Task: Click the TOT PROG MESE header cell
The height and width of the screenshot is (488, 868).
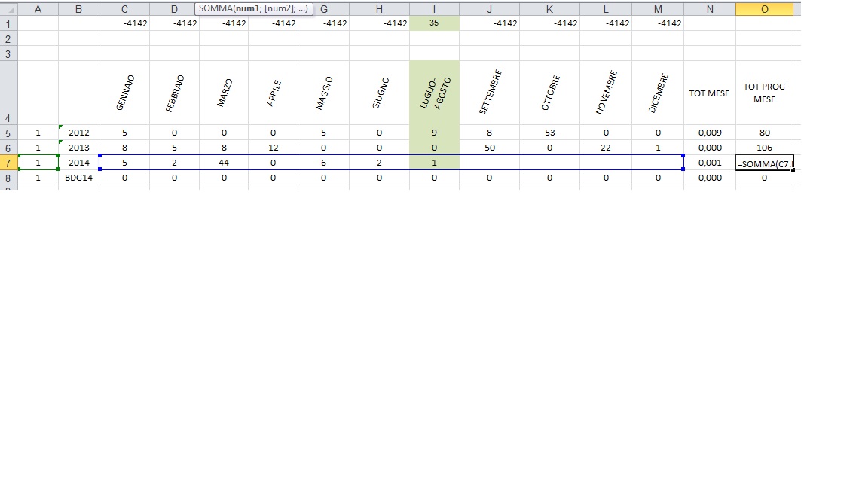Action: pyautogui.click(x=764, y=93)
